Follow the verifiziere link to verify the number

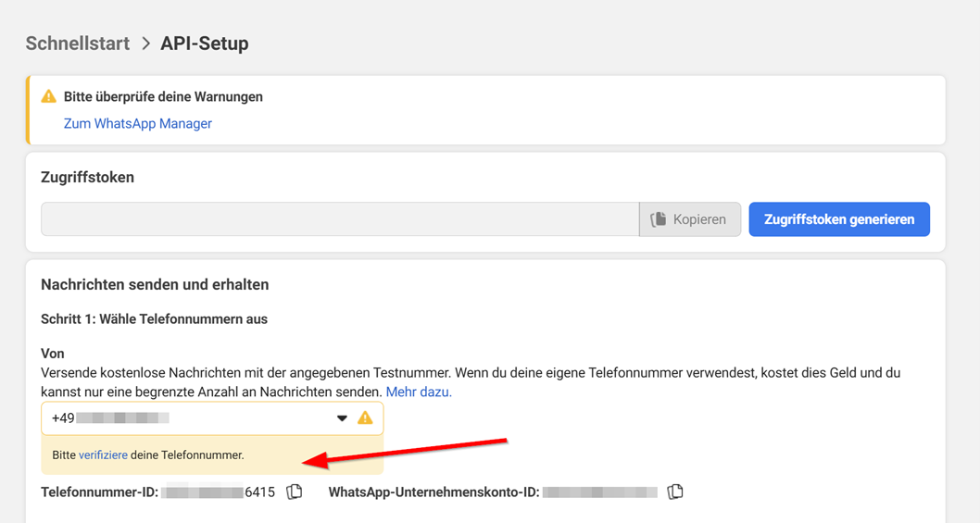click(x=103, y=455)
